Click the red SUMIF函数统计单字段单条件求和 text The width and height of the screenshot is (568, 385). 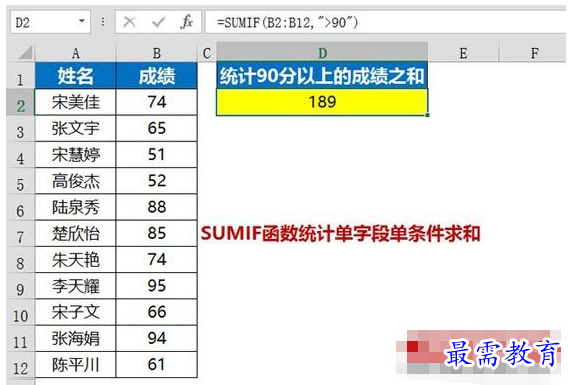pos(341,234)
